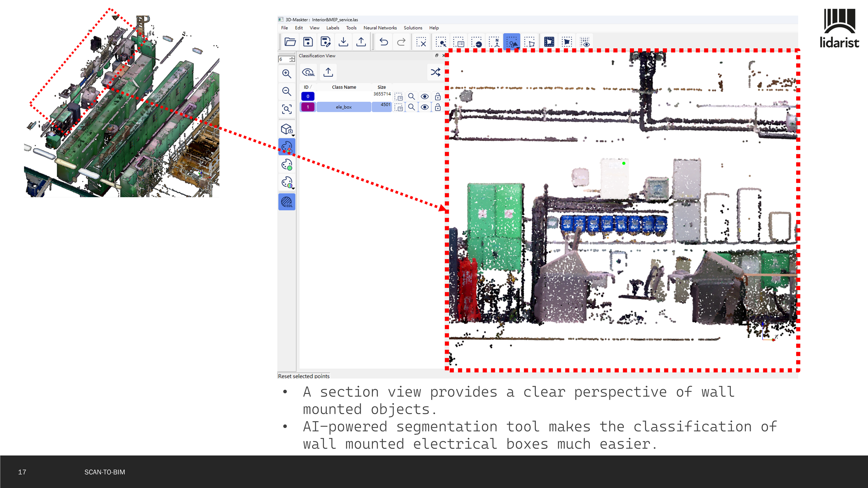The height and width of the screenshot is (488, 868).
Task: Select the ele_box class name cell
Action: (x=344, y=107)
